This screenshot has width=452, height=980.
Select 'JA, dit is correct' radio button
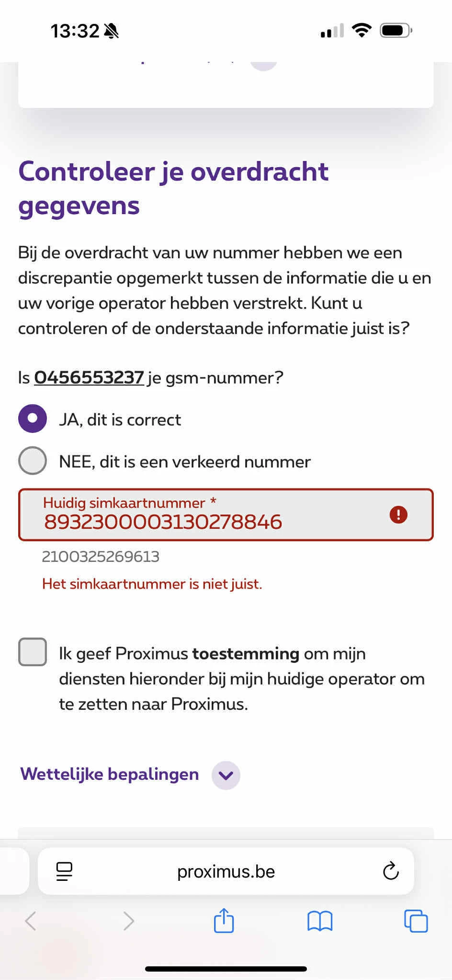(x=33, y=419)
